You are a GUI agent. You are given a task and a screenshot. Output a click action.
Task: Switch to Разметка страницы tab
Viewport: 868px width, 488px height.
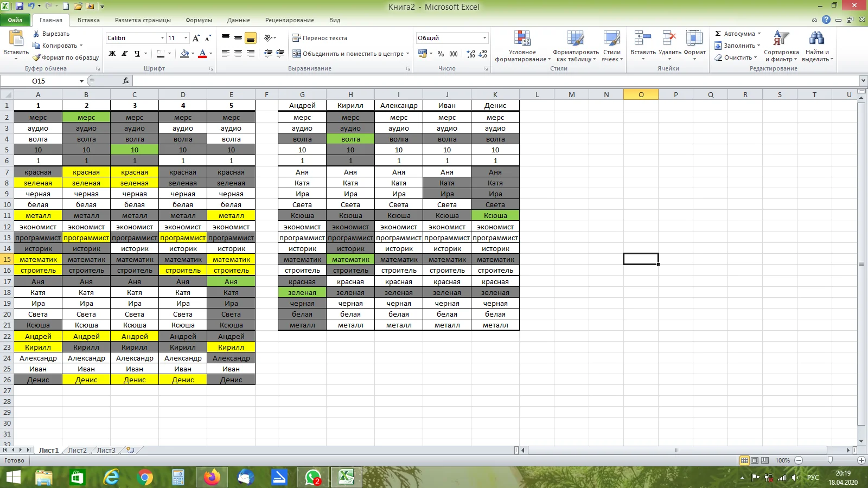143,20
